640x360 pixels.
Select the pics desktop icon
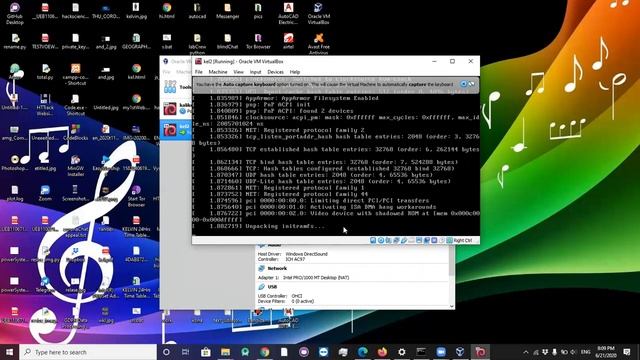point(258,11)
